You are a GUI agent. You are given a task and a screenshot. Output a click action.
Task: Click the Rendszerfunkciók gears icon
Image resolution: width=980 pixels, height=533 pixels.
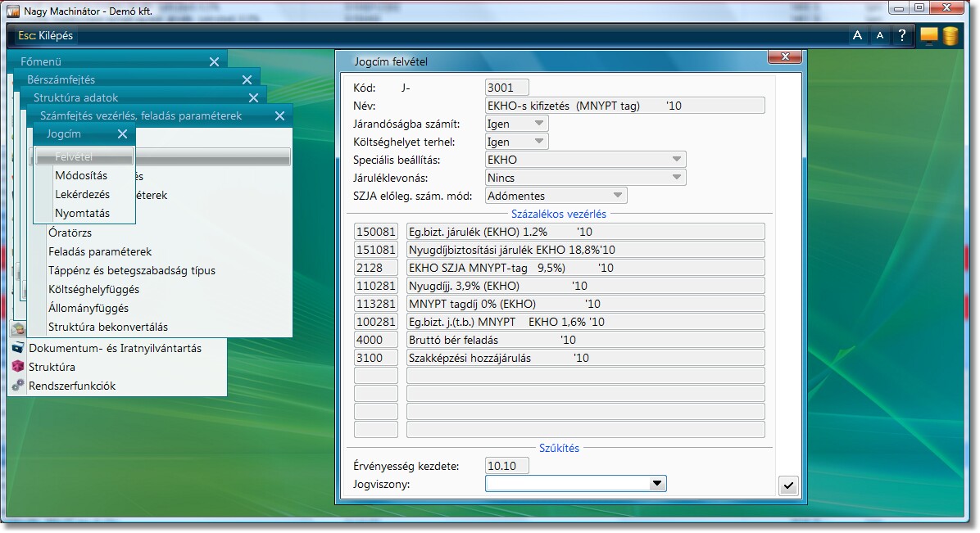tap(18, 386)
